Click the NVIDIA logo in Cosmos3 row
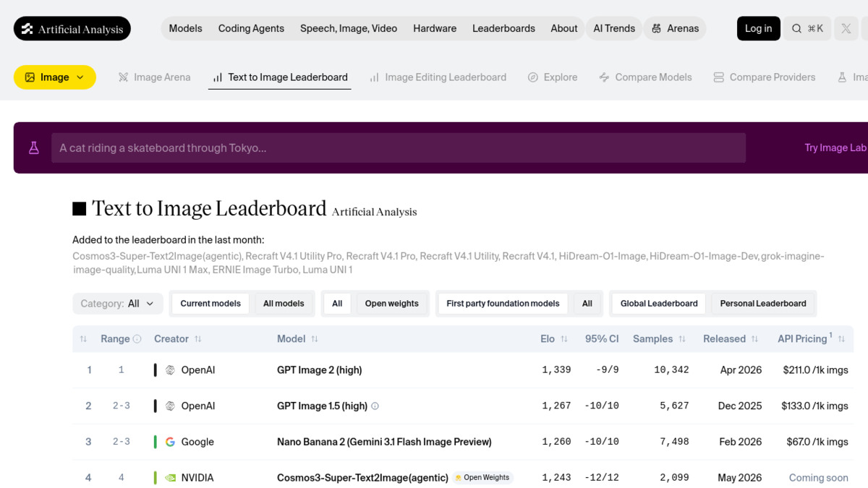 click(170, 478)
